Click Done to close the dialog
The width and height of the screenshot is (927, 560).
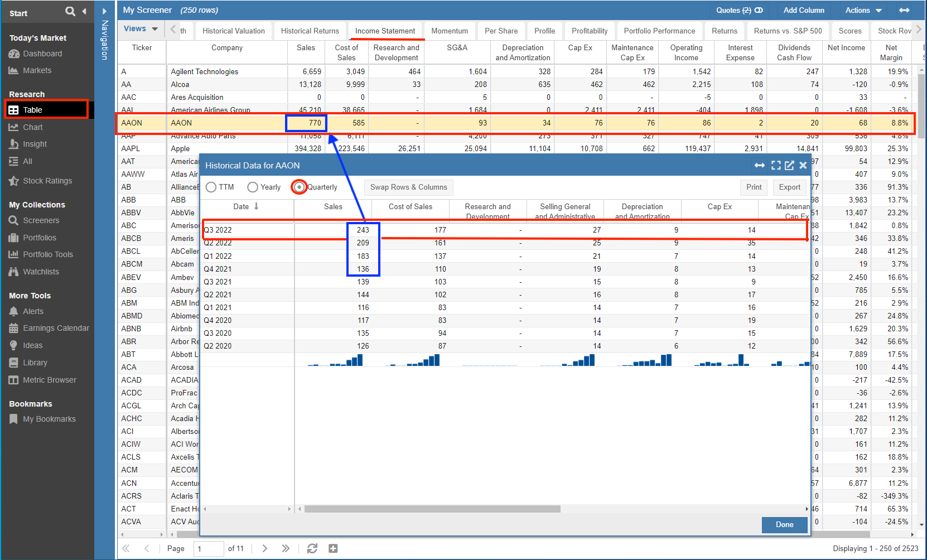(x=784, y=524)
